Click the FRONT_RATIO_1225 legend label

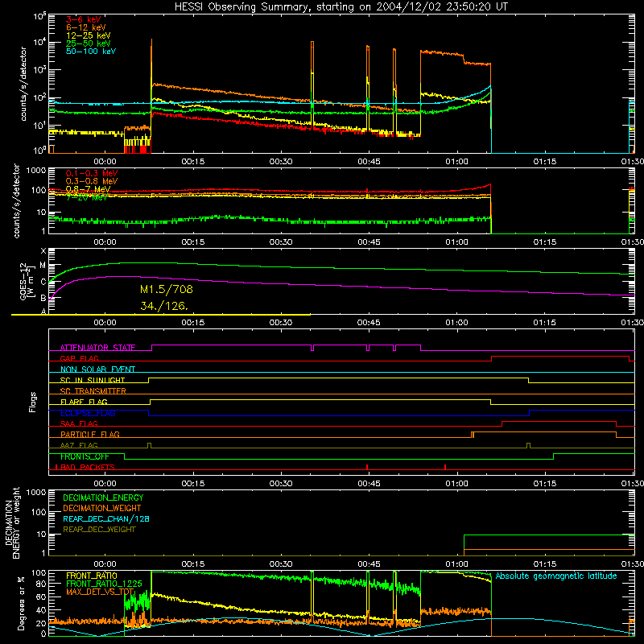(x=104, y=584)
